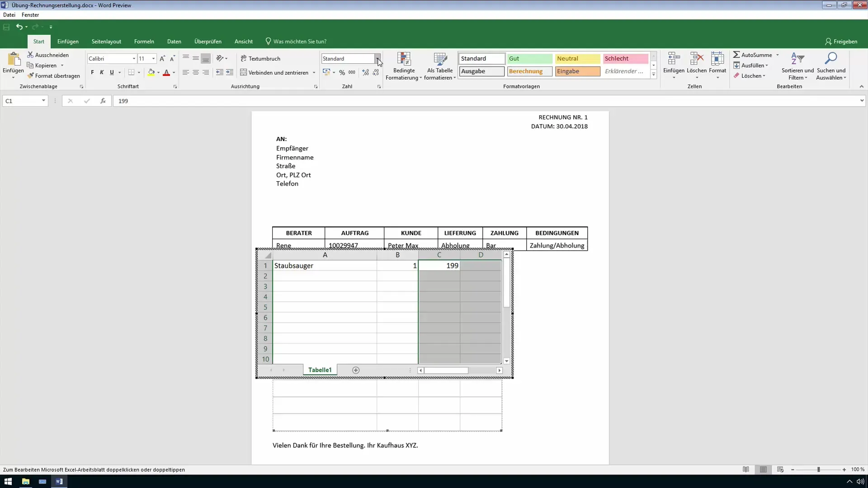Apply the Gut cell style swatch
This screenshot has height=488, width=868.
click(529, 59)
